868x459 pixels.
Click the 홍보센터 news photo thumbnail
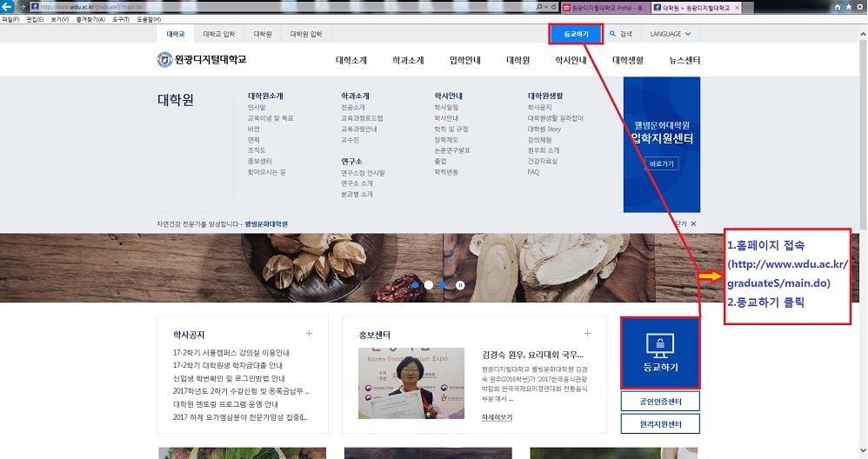click(411, 383)
